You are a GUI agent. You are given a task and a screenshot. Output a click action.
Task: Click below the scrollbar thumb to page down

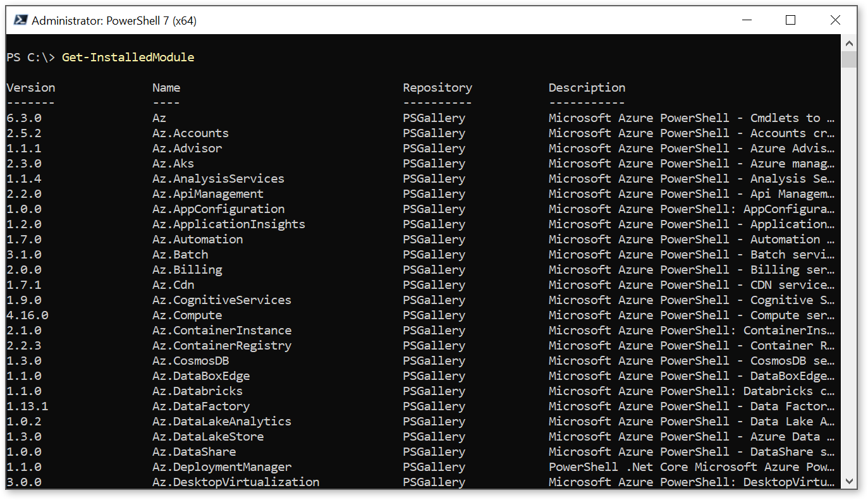849,253
